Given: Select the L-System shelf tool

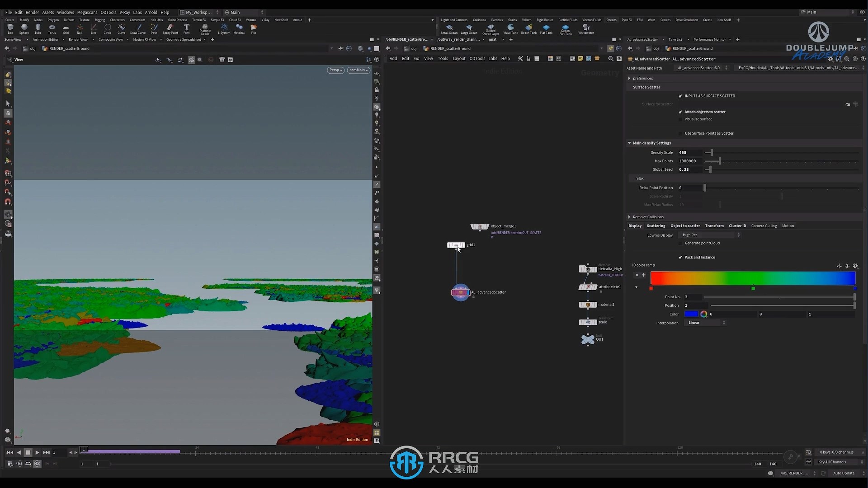Looking at the screenshot, I should point(224,29).
